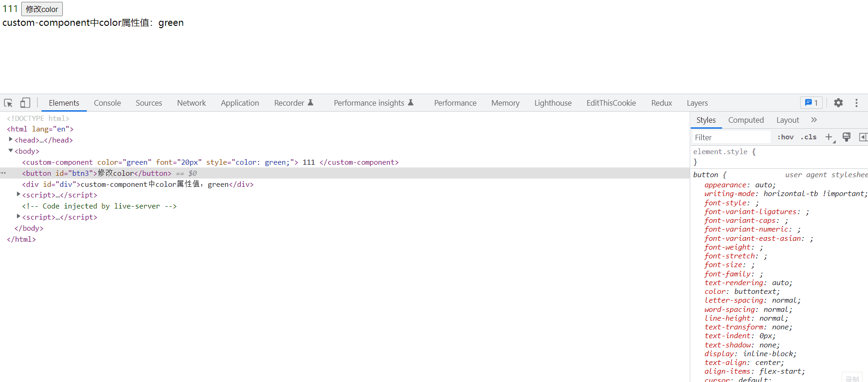
Task: Show more sidebar tabs with the double chevron
Action: 814,120
